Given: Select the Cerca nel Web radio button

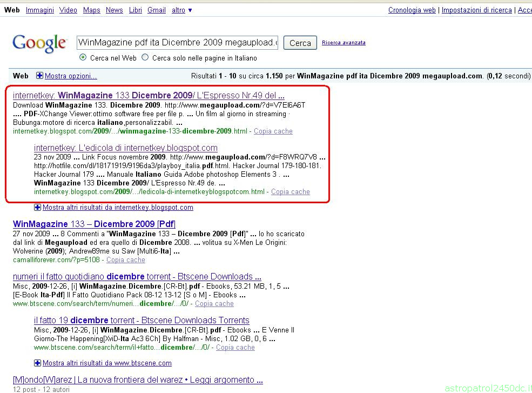Looking at the screenshot, I should (x=83, y=57).
